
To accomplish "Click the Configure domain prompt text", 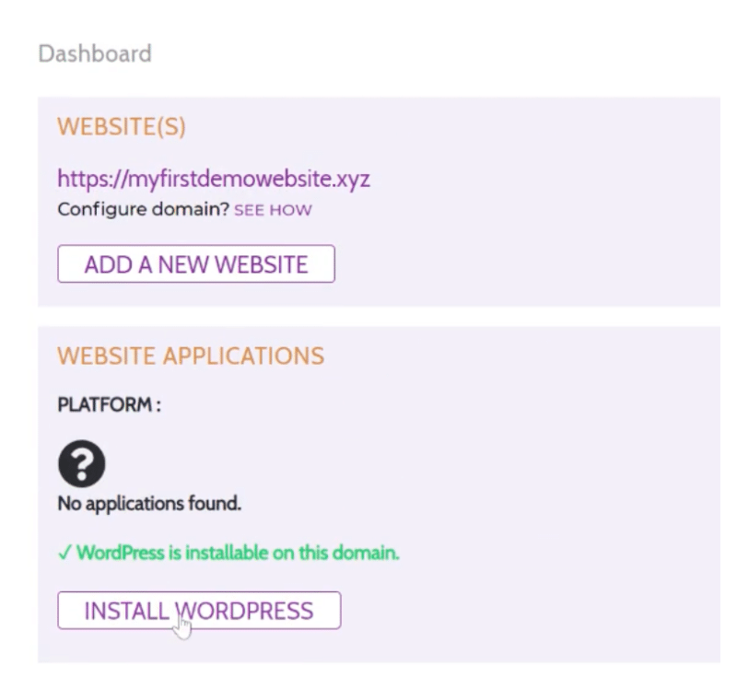I will [138, 209].
